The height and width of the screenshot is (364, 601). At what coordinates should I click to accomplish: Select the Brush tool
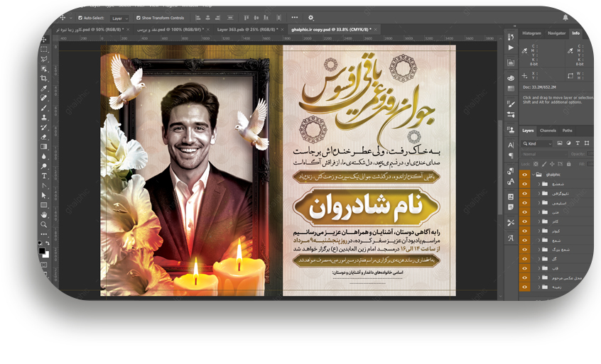pyautogui.click(x=44, y=108)
